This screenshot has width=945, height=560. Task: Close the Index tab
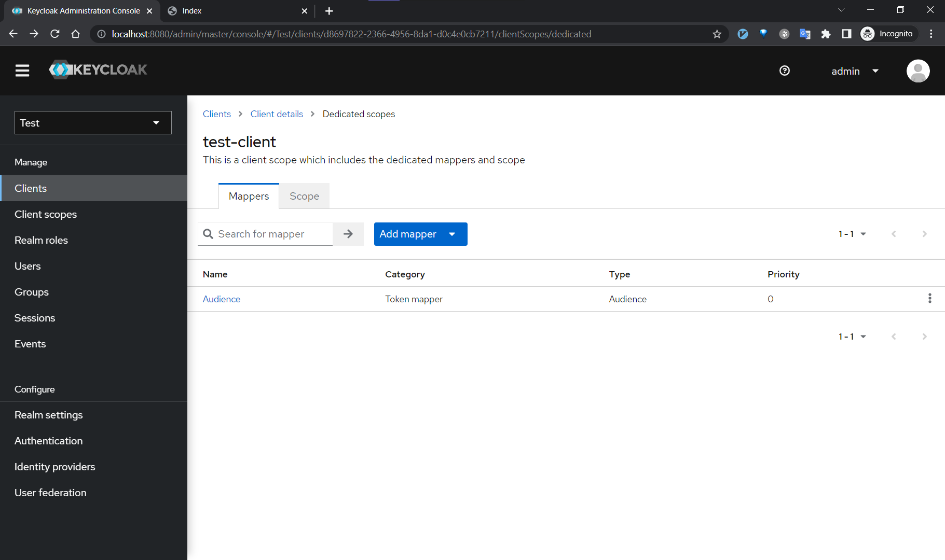click(305, 11)
